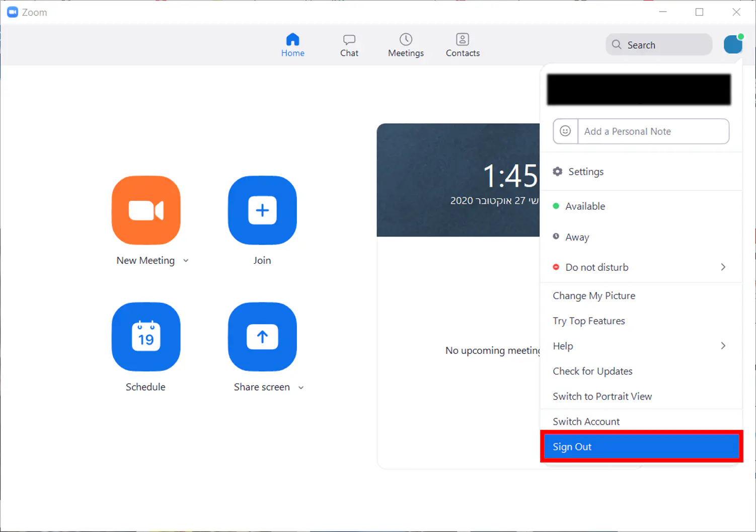Set status to Away
Viewport: 756px width, 532px height.
click(577, 237)
